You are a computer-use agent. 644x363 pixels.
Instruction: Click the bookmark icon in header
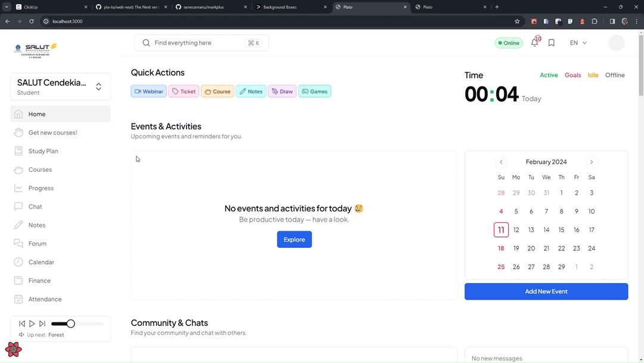point(552,43)
